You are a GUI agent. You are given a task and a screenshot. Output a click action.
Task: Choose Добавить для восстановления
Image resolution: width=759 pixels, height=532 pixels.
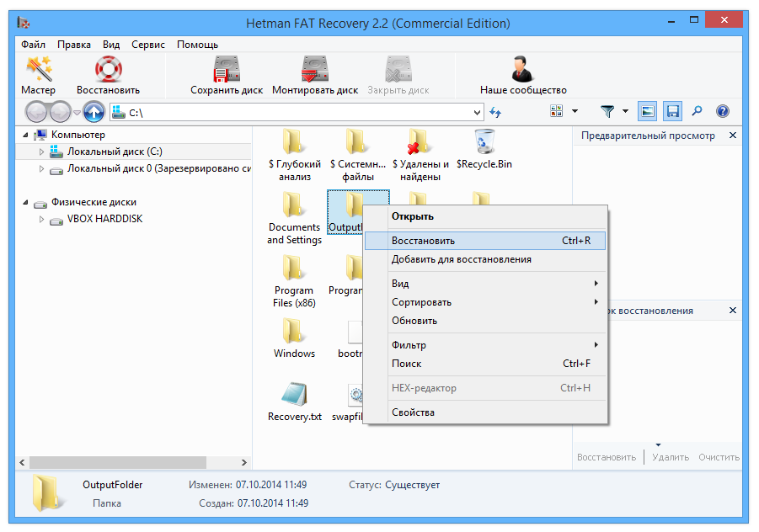point(484,259)
